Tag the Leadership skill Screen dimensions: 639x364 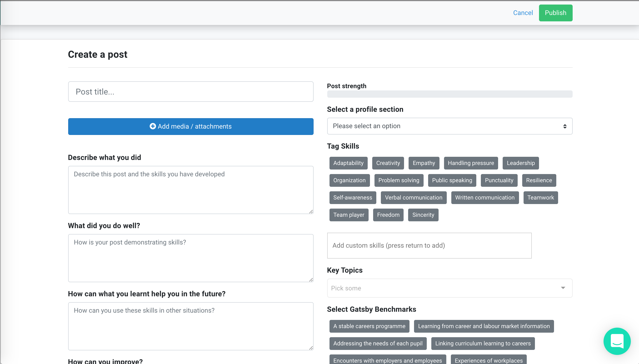click(x=521, y=163)
